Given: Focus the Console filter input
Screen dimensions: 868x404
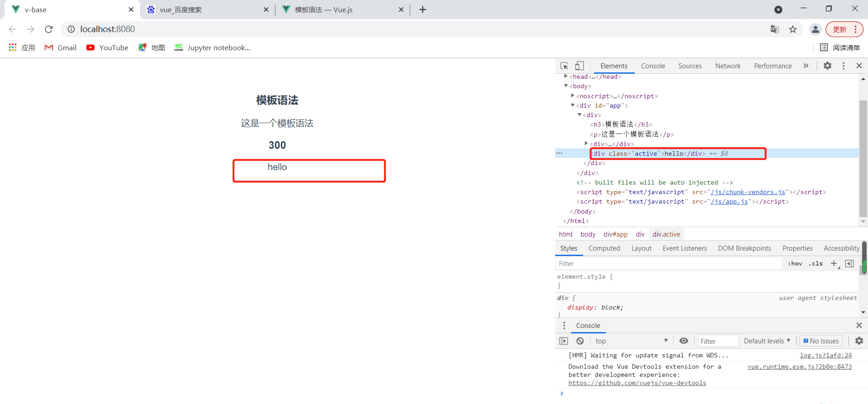Looking at the screenshot, I should [718, 341].
